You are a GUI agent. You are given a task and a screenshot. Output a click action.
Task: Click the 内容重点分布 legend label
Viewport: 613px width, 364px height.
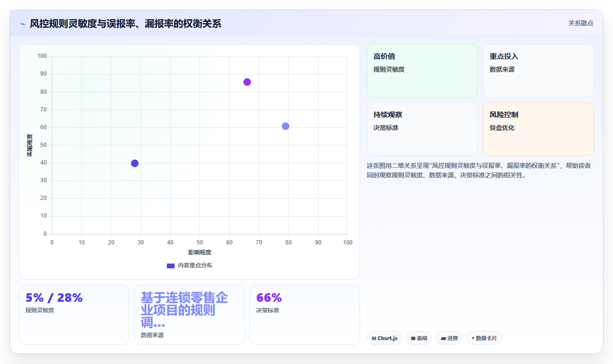(195, 265)
